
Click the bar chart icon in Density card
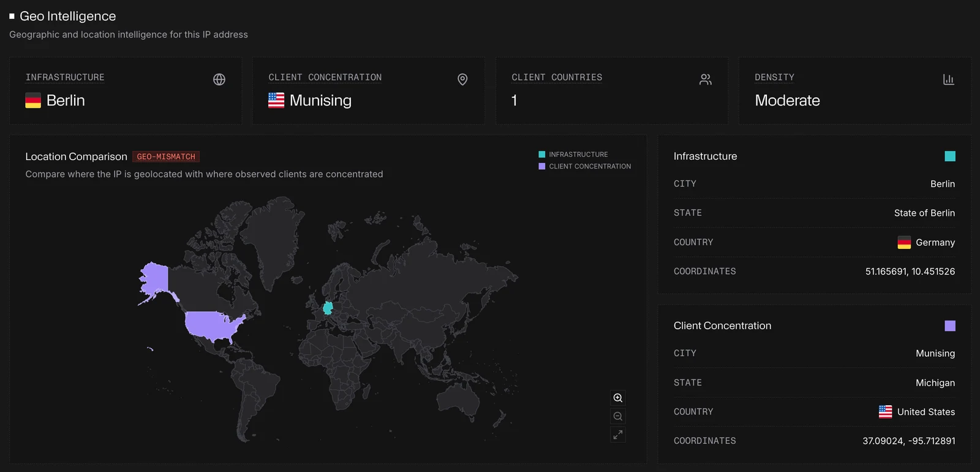tap(949, 80)
